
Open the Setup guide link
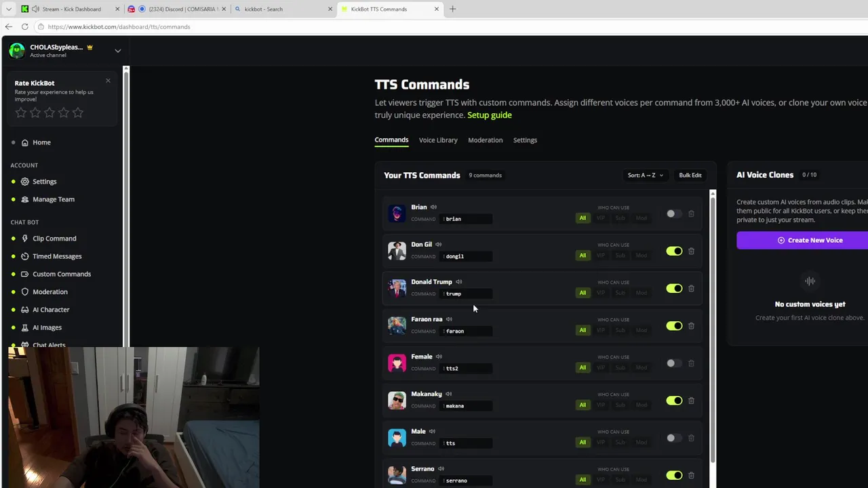pyautogui.click(x=490, y=115)
